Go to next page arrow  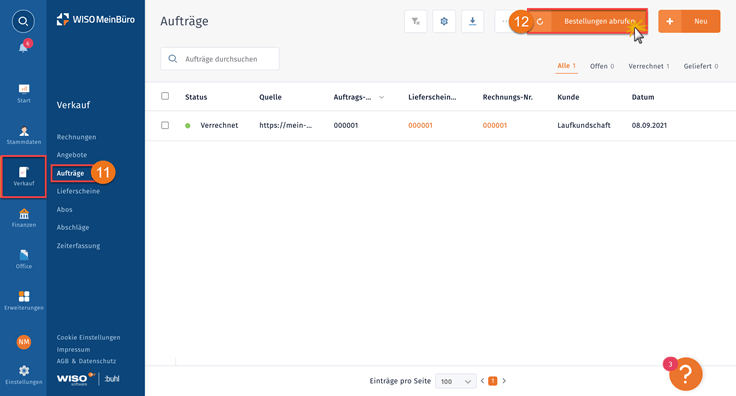(x=504, y=381)
